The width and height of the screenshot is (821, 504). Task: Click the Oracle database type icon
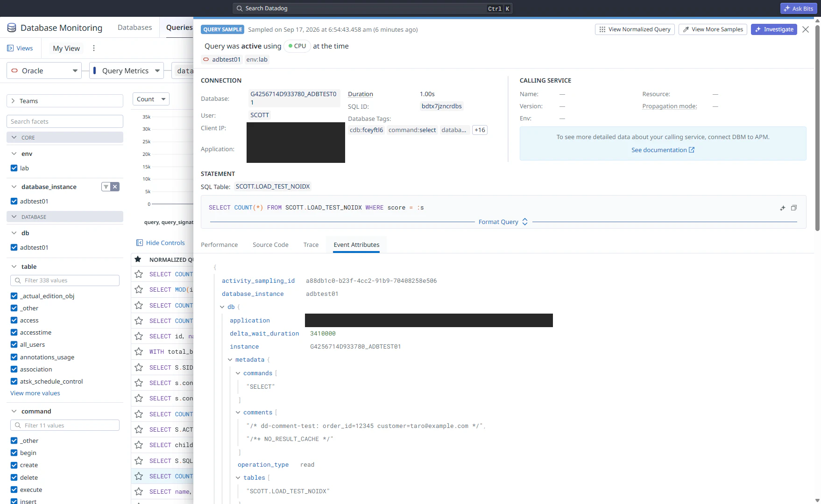pyautogui.click(x=14, y=71)
